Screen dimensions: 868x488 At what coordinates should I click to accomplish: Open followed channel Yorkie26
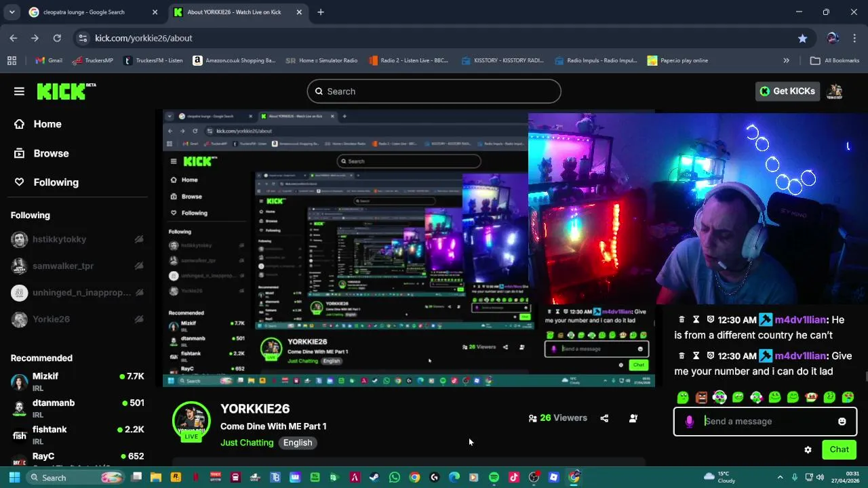click(x=51, y=319)
